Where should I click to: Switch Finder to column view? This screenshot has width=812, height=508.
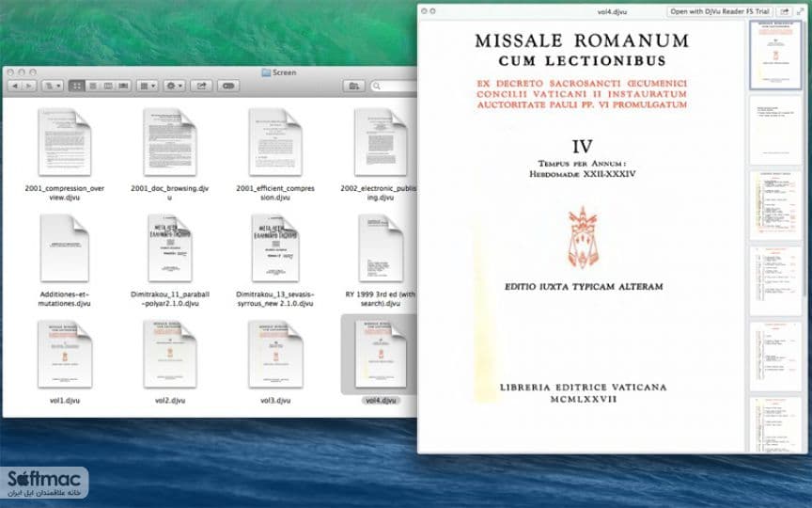108,86
